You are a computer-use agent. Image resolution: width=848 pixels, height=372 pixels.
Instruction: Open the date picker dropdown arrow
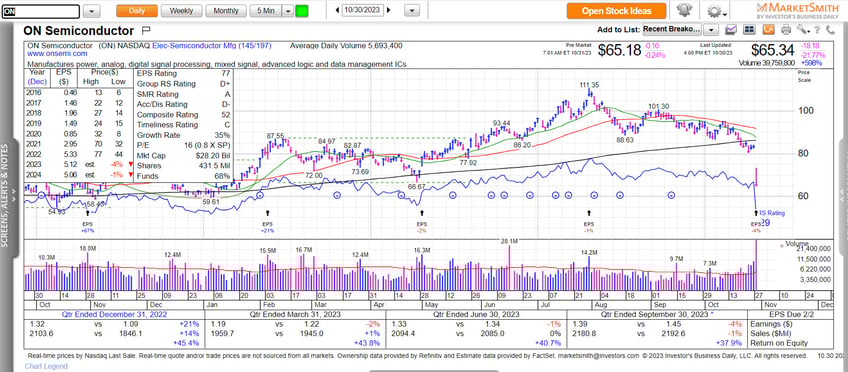[412, 11]
